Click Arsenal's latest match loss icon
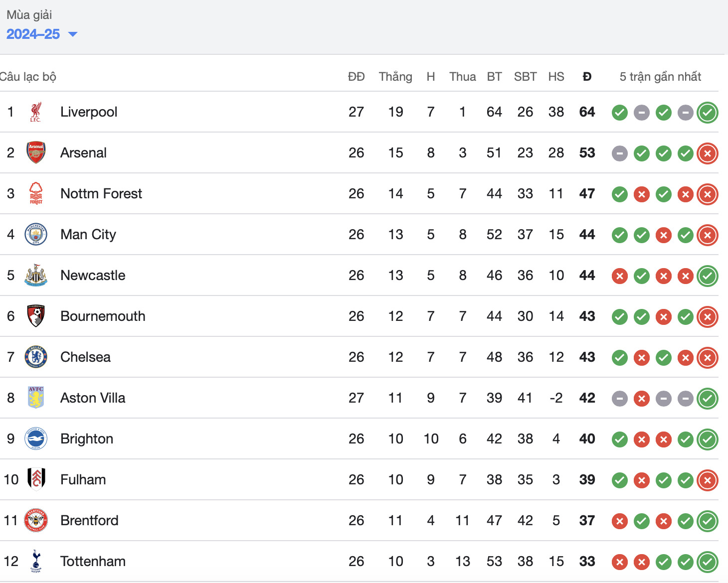This screenshot has height=583, width=728. point(708,153)
